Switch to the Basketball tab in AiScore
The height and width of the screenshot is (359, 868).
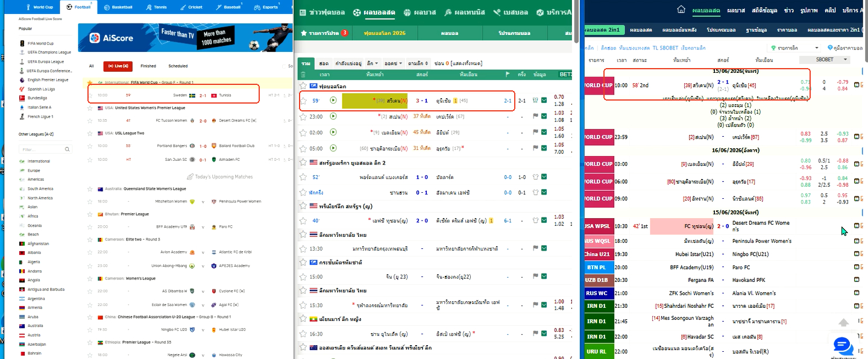pyautogui.click(x=118, y=7)
